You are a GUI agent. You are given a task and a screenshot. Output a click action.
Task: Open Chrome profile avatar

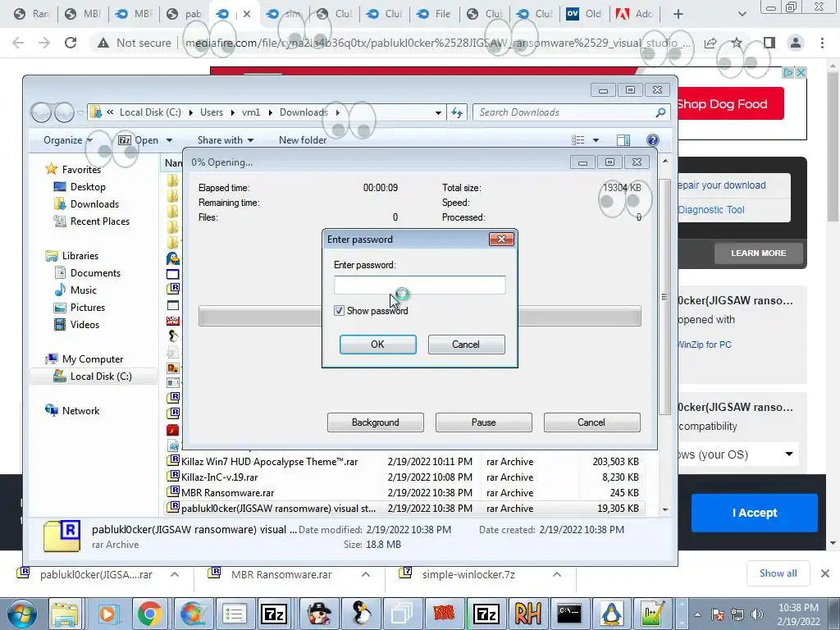(796, 43)
